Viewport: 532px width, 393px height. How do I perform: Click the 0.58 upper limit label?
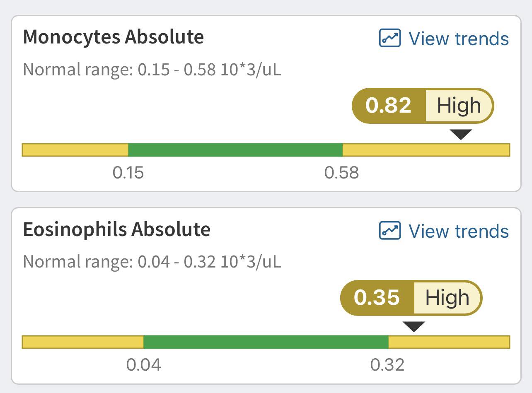342,172
